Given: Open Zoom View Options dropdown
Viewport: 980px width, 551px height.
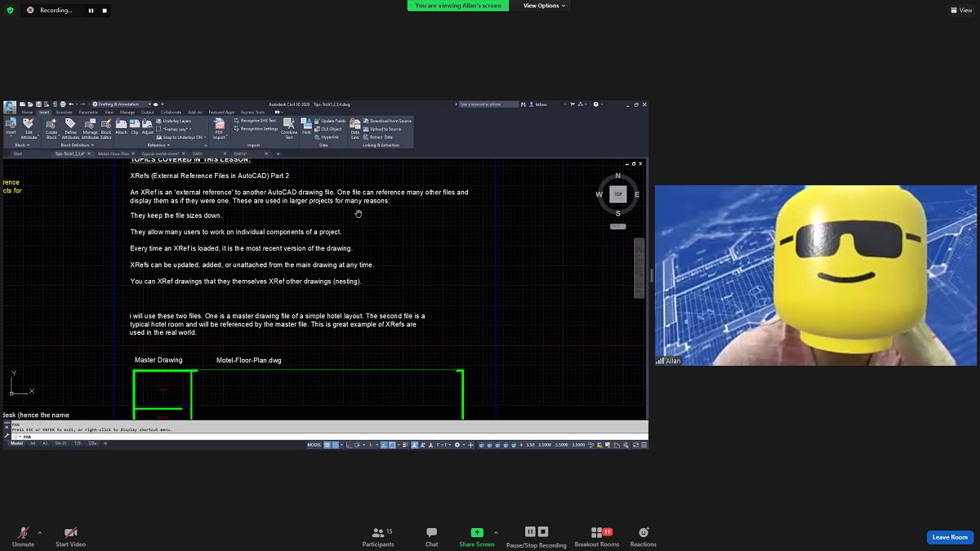Looking at the screenshot, I should pos(545,6).
